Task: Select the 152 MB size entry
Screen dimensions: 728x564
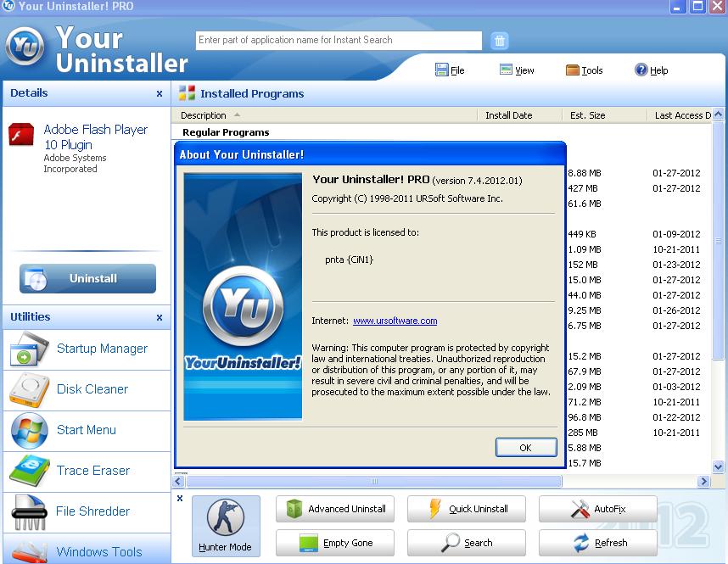Action: point(583,265)
